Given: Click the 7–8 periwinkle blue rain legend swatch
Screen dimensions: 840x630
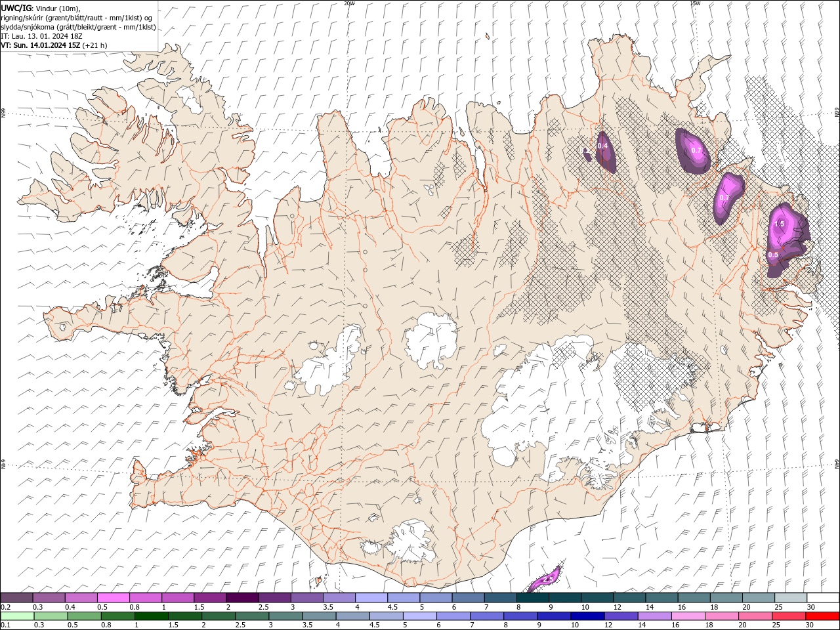Looking at the screenshot, I should click(x=487, y=616).
